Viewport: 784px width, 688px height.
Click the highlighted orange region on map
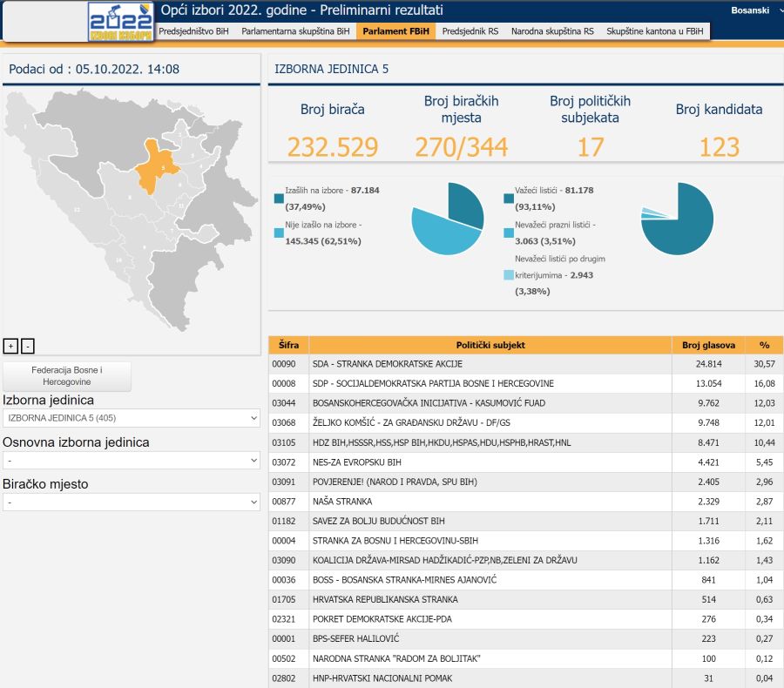click(159, 165)
